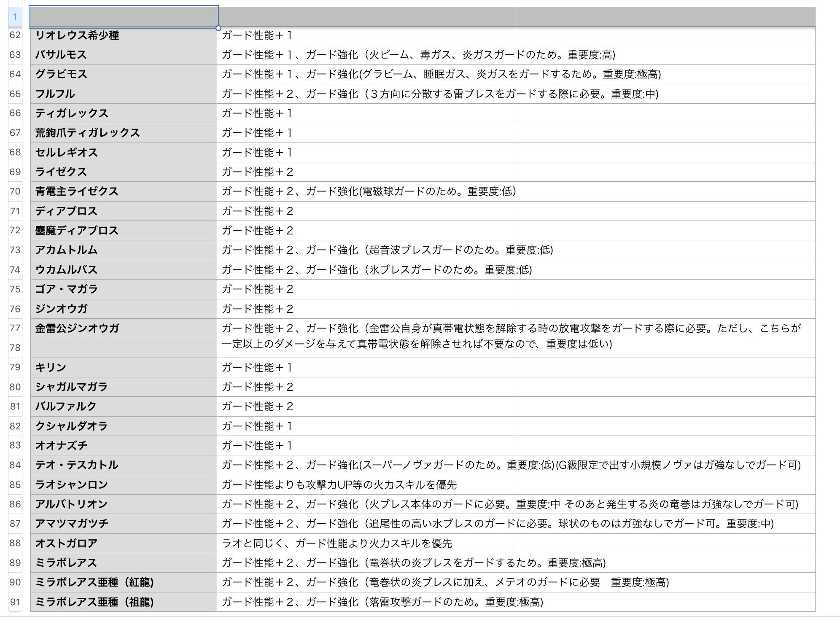Click the 竜巻状の炎ブレス note in row 89
The image size is (840, 627).
(414, 562)
